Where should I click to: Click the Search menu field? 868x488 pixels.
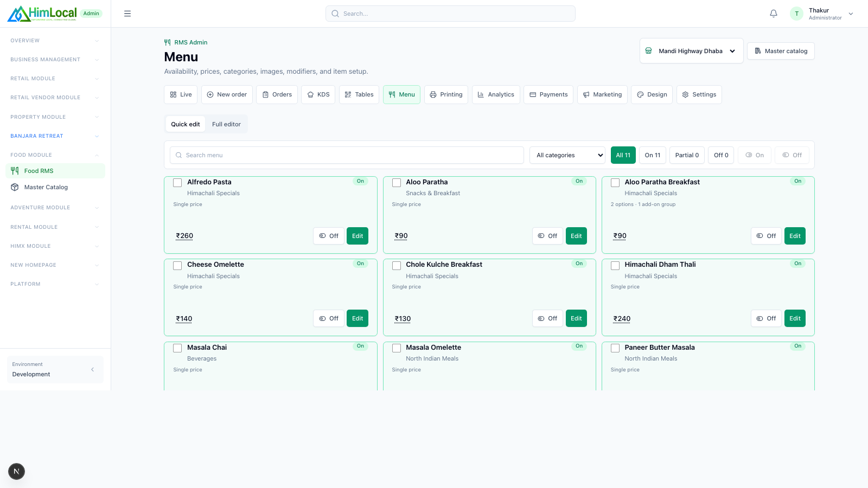click(347, 155)
